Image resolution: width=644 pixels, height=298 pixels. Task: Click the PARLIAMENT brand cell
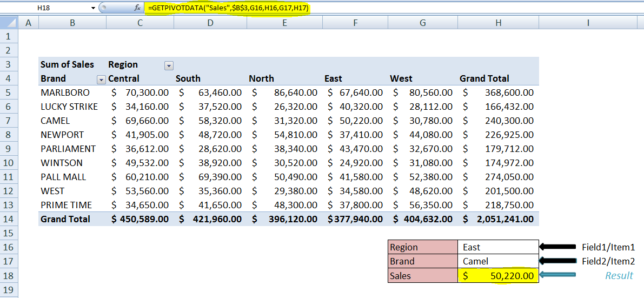pyautogui.click(x=72, y=149)
